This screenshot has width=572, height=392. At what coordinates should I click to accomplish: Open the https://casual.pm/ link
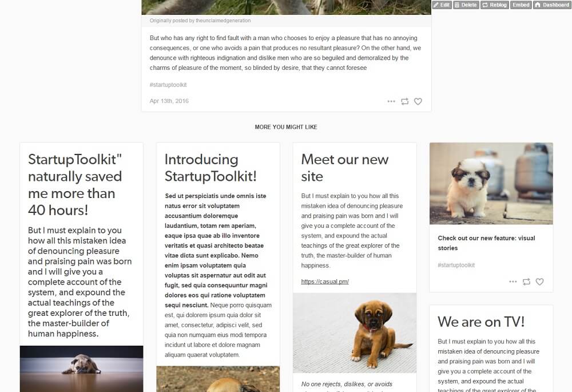click(325, 282)
